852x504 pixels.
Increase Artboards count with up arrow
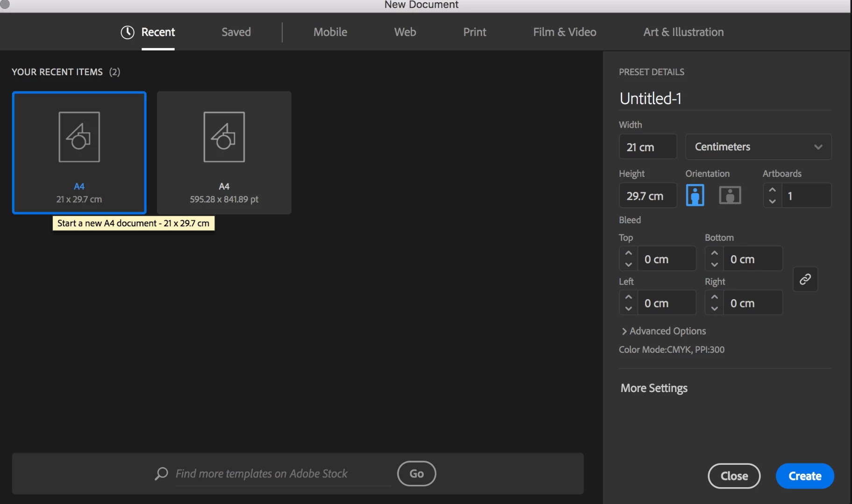pos(773,190)
